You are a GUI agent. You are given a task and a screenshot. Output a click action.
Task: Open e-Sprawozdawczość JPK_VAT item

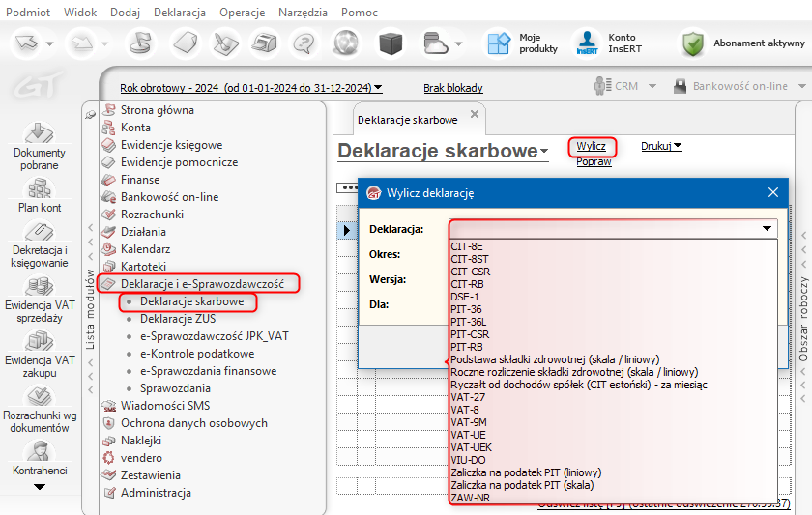(215, 336)
